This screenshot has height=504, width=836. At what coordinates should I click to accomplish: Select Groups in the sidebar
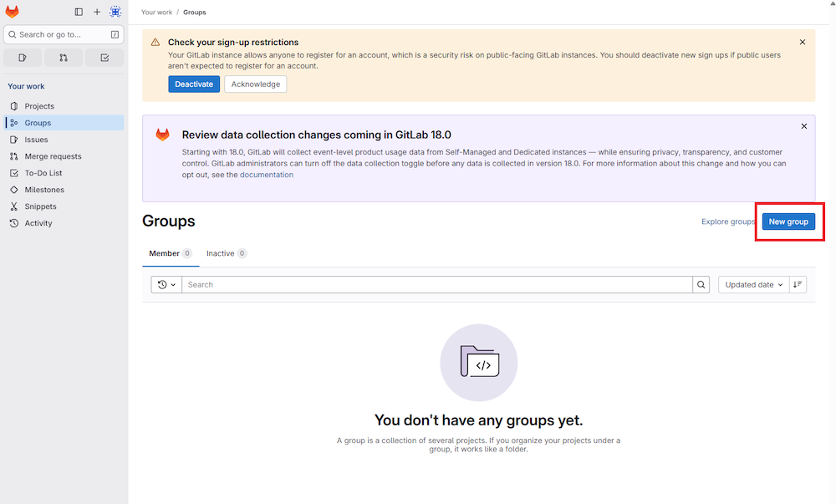pos(64,123)
